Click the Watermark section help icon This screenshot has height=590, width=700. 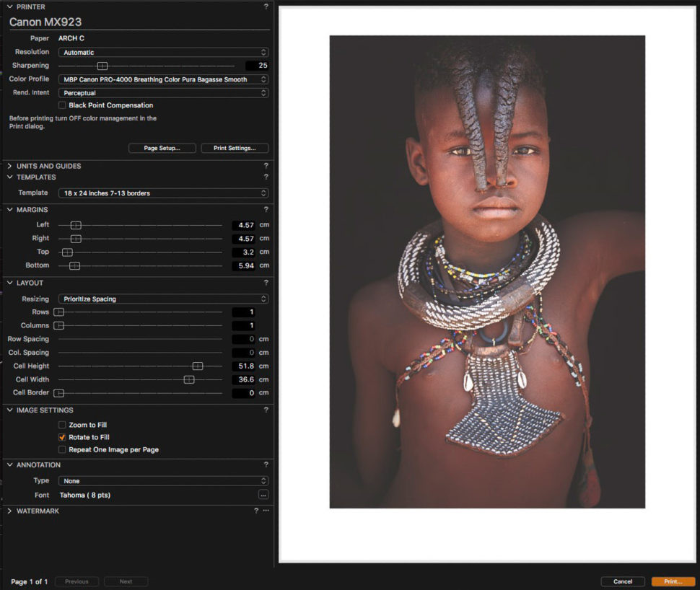pos(255,511)
